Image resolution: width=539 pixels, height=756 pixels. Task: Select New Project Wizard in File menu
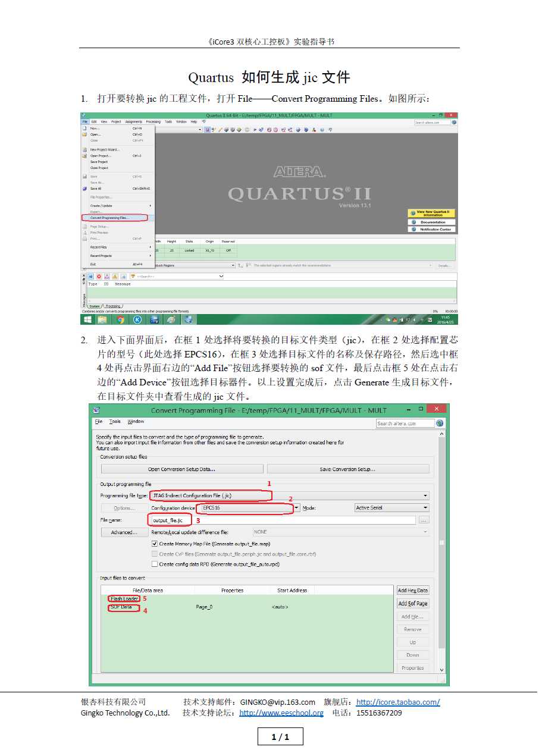(117, 149)
